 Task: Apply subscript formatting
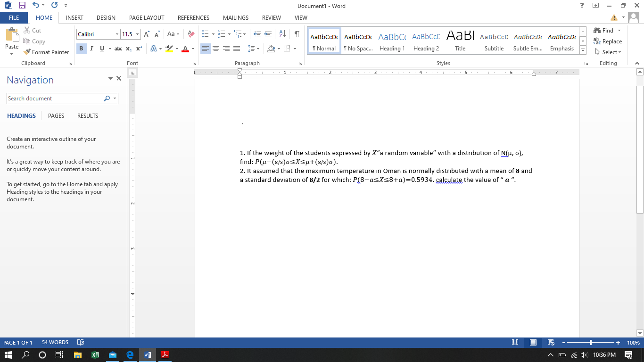(x=130, y=49)
